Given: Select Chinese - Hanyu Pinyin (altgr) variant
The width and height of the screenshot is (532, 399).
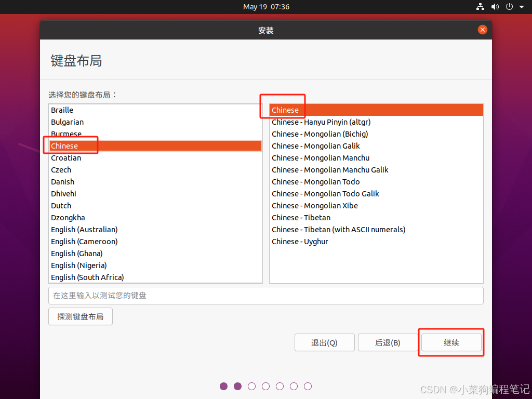Looking at the screenshot, I should pos(376,122).
